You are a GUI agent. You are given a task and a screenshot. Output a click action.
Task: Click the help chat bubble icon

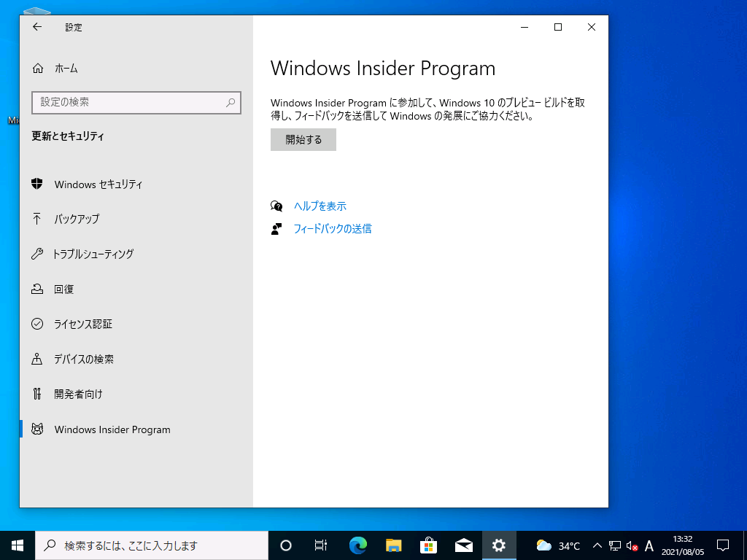point(276,206)
